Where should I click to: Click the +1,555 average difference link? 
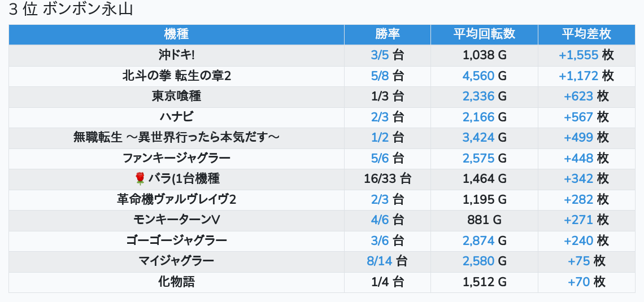(578, 55)
